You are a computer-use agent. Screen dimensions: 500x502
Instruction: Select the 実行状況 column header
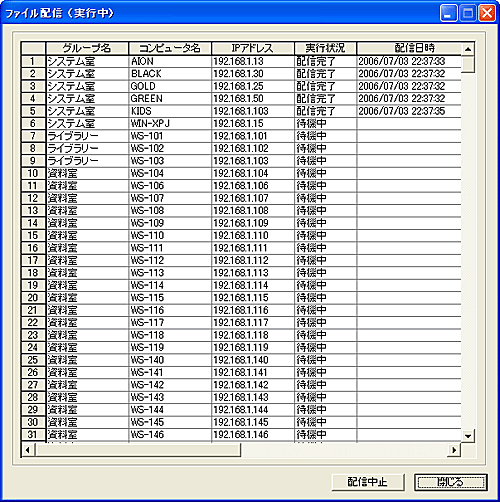pyautogui.click(x=325, y=48)
